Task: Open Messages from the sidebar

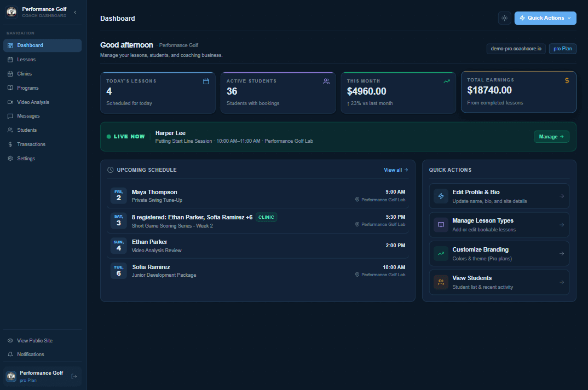Action: click(x=42, y=116)
